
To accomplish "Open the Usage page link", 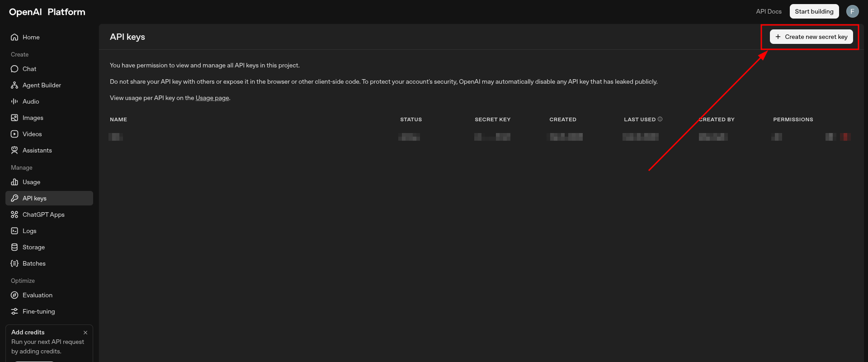I will tap(212, 98).
